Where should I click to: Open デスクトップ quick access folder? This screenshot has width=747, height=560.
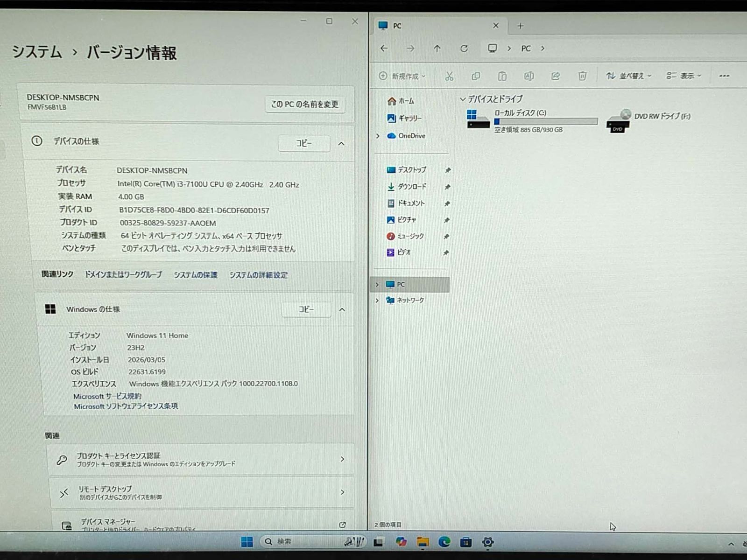click(x=407, y=170)
